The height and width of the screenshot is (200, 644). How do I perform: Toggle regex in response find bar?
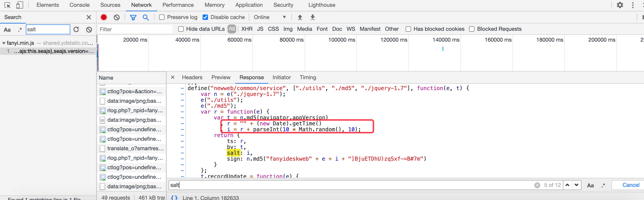[603, 185]
